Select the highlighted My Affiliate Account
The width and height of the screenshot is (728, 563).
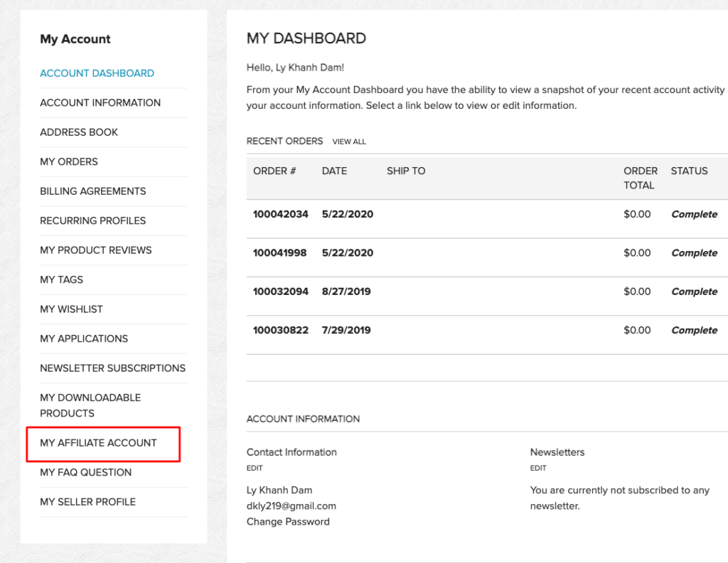[x=98, y=443]
